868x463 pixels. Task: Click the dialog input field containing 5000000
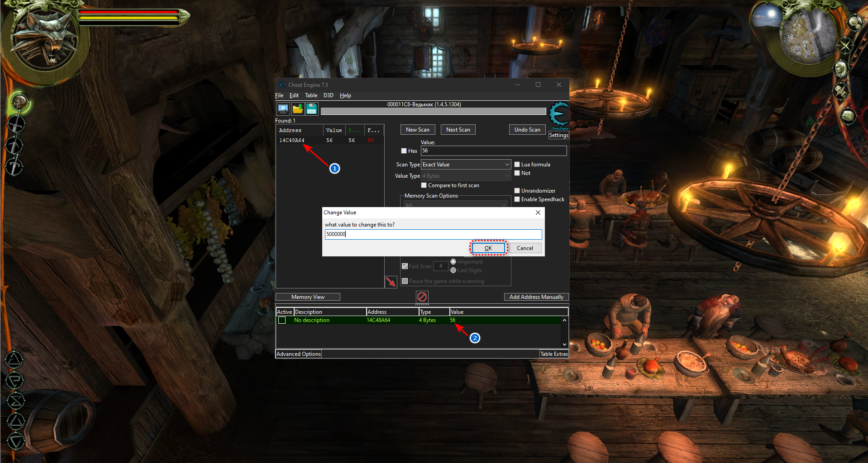coord(433,234)
